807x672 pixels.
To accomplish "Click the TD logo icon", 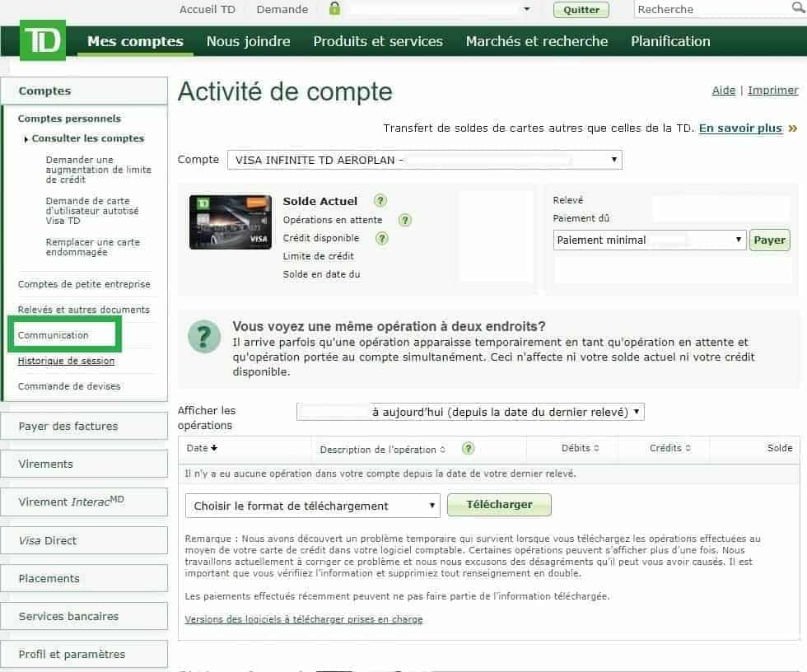I will [x=41, y=40].
